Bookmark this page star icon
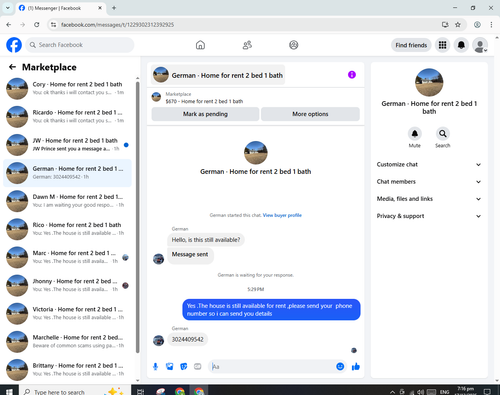 click(x=458, y=25)
